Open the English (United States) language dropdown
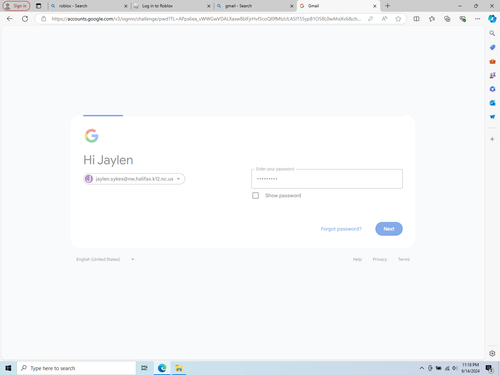The width and height of the screenshot is (500, 375). pos(105,259)
